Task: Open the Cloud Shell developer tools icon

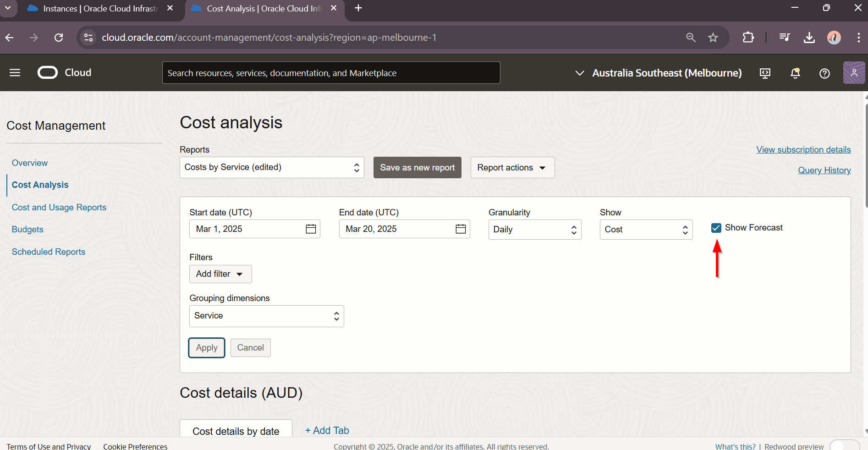Action: click(x=765, y=73)
